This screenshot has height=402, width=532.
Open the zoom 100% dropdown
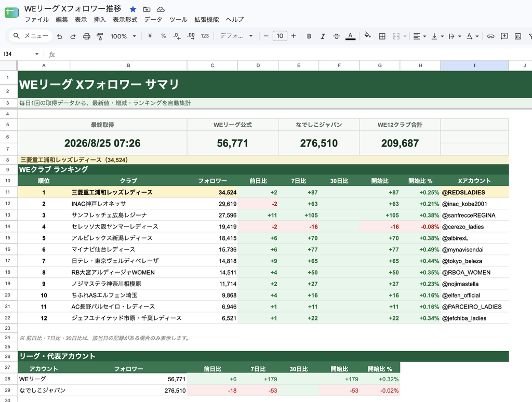pos(123,36)
